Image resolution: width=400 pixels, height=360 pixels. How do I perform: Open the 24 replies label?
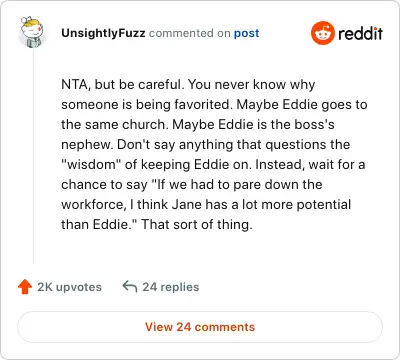coord(171,287)
